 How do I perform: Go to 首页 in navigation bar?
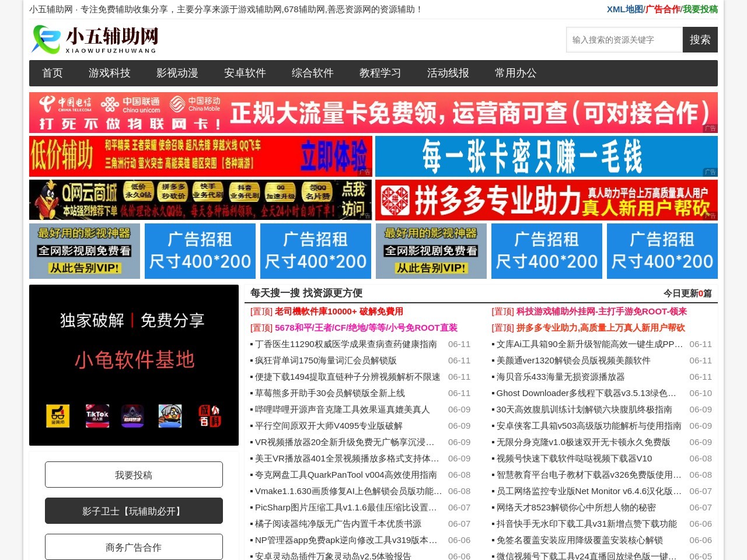53,73
